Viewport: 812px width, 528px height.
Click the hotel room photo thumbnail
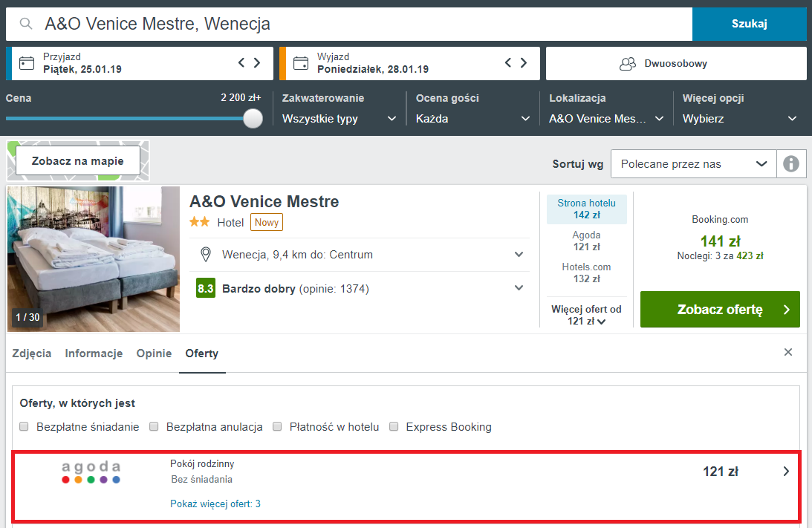tap(94, 258)
